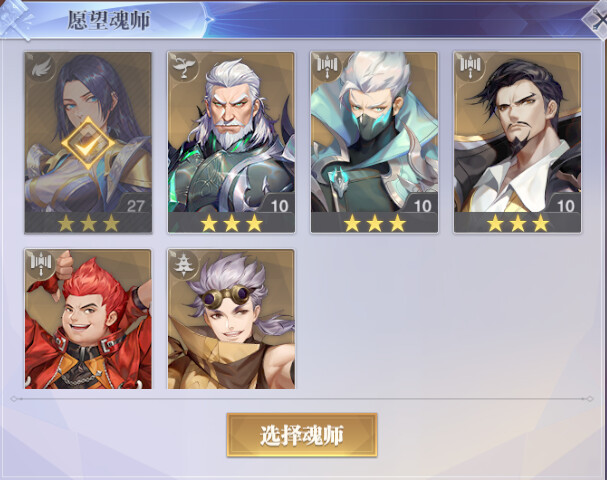The image size is (607, 480).
Task: Click hammer emblem beside 愿望魂师 title
Action: tap(15, 19)
